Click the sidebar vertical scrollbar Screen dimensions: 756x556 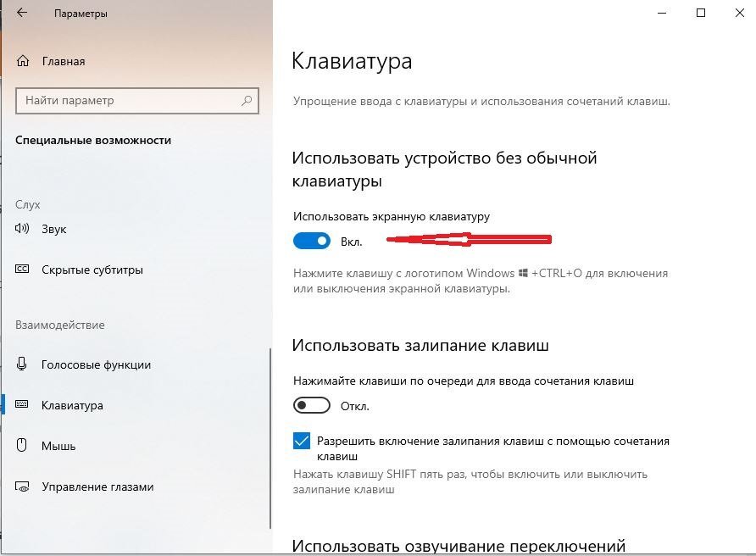pyautogui.click(x=270, y=438)
